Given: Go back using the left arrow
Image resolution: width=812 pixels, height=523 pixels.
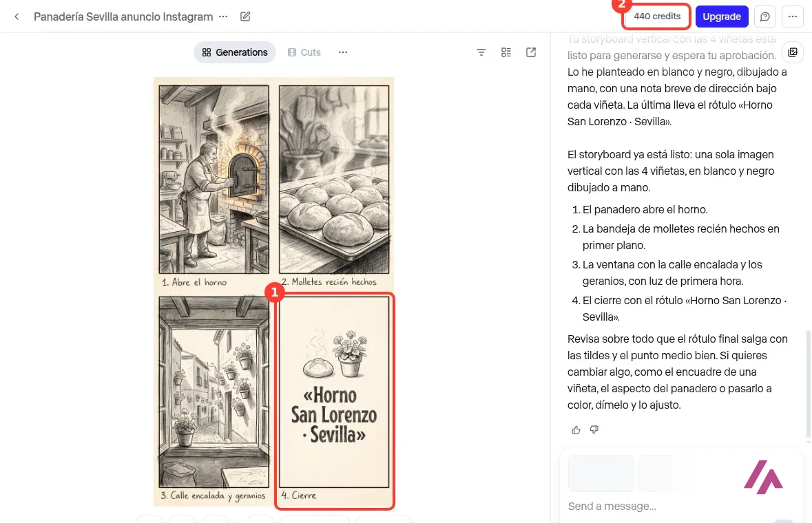Looking at the screenshot, I should point(17,17).
